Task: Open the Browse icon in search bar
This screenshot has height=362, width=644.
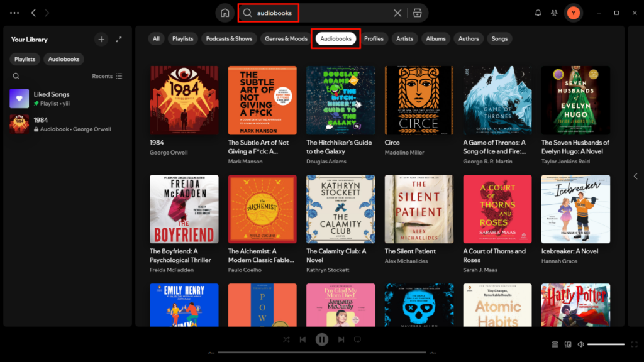Action: (418, 13)
